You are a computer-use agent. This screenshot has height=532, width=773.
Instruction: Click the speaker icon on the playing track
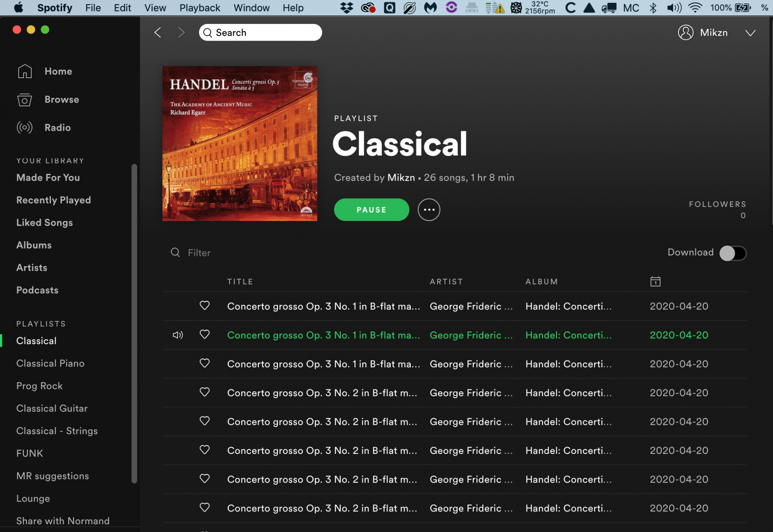click(177, 335)
